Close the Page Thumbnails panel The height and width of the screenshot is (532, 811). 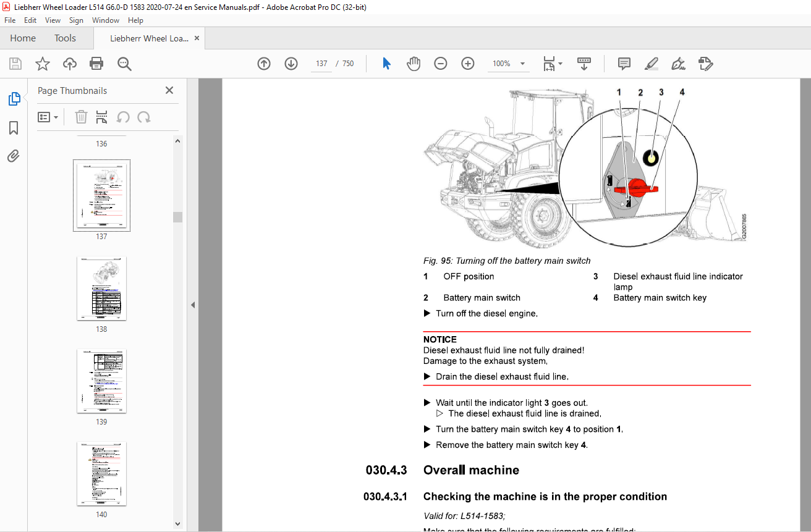click(169, 90)
